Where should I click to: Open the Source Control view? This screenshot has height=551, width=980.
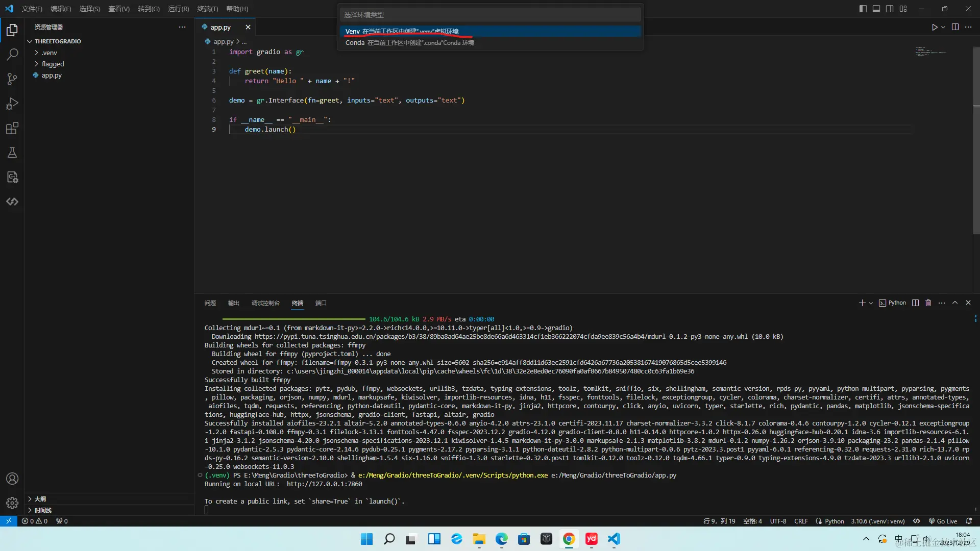[12, 79]
